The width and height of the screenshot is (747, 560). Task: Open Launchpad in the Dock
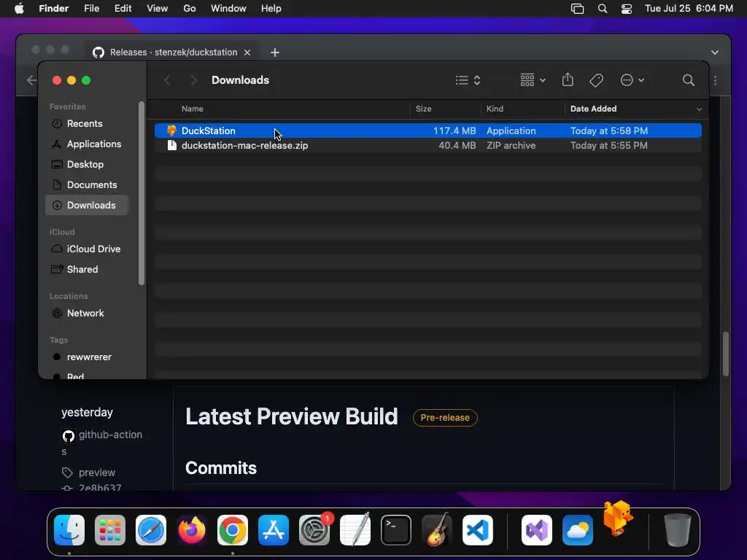(x=110, y=529)
